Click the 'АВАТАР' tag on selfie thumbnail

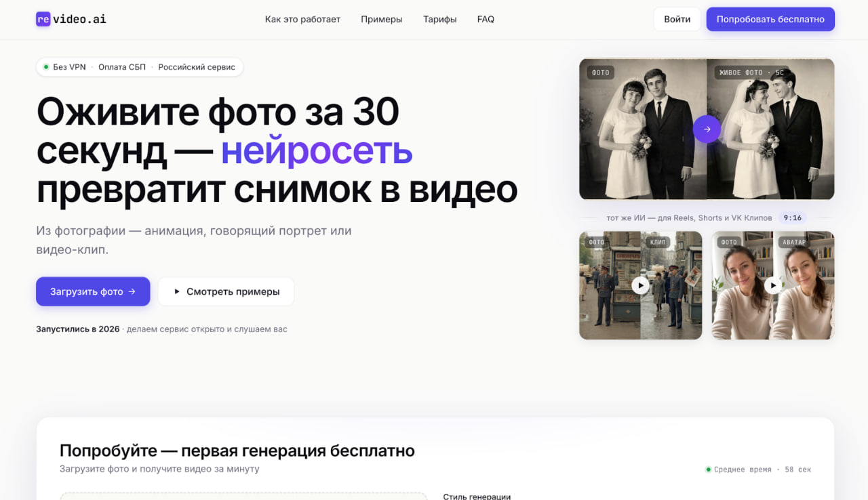click(x=794, y=242)
